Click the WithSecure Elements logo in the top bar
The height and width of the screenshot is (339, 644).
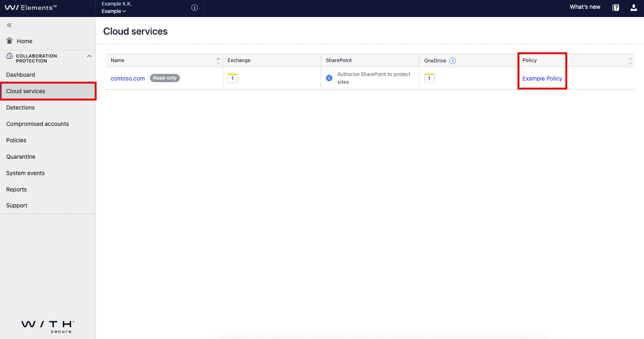30,7
